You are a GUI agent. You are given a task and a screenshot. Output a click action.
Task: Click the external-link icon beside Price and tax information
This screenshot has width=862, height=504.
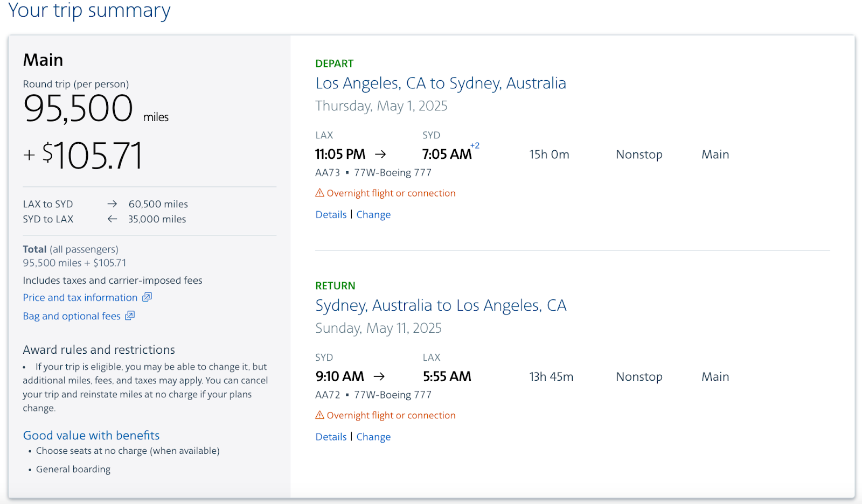tap(147, 297)
